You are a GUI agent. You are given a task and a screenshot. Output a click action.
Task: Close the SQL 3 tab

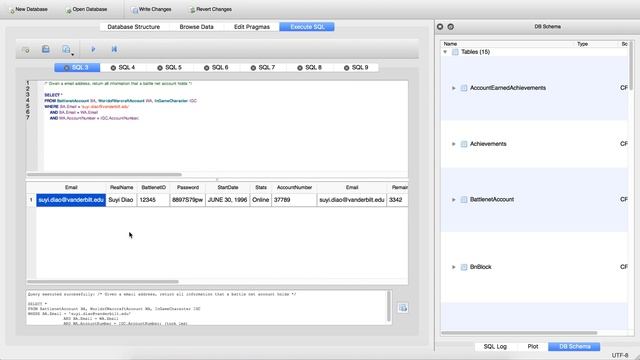point(67,68)
